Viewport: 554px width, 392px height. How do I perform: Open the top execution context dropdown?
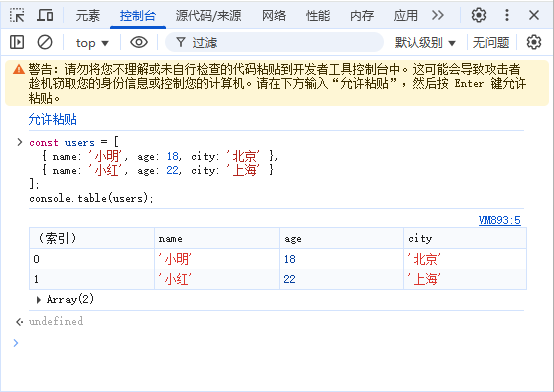click(x=92, y=43)
